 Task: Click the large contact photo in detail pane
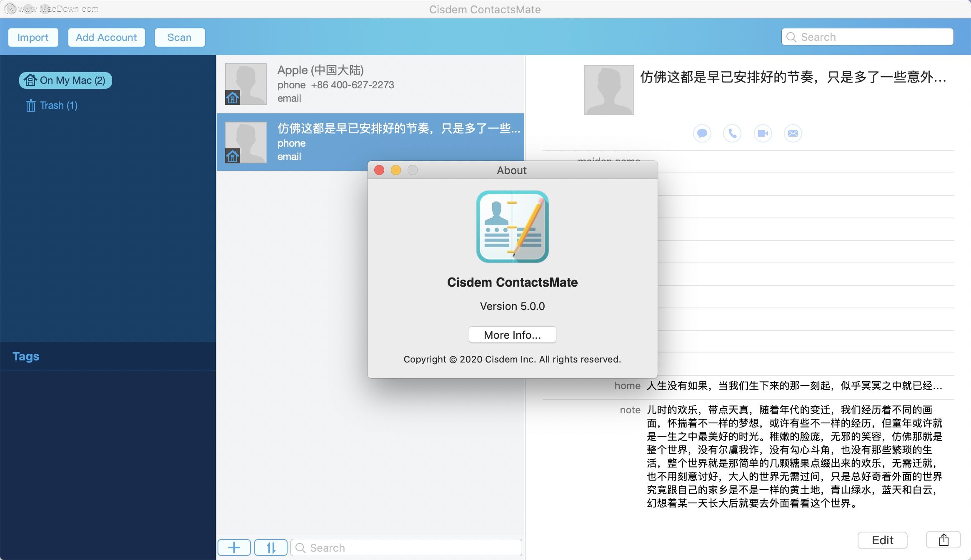609,90
